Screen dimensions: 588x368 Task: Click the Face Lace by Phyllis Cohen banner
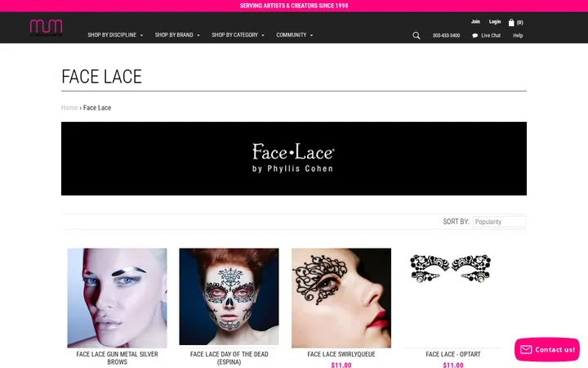pos(294,159)
